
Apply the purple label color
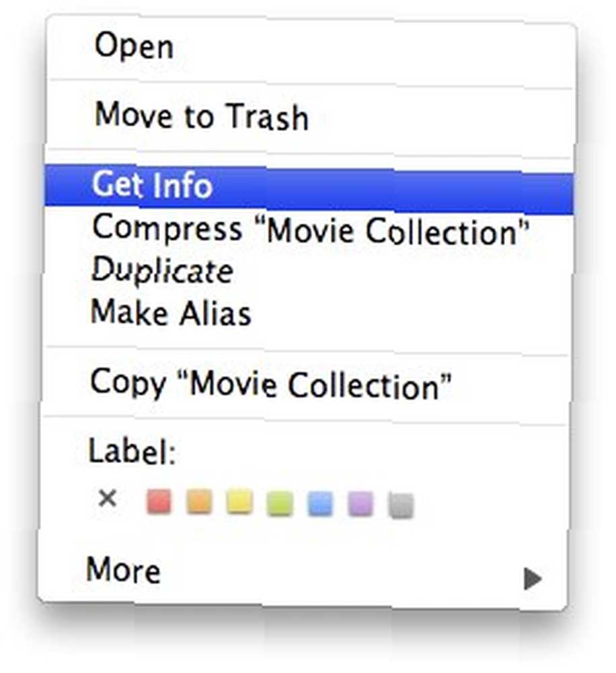(x=360, y=504)
